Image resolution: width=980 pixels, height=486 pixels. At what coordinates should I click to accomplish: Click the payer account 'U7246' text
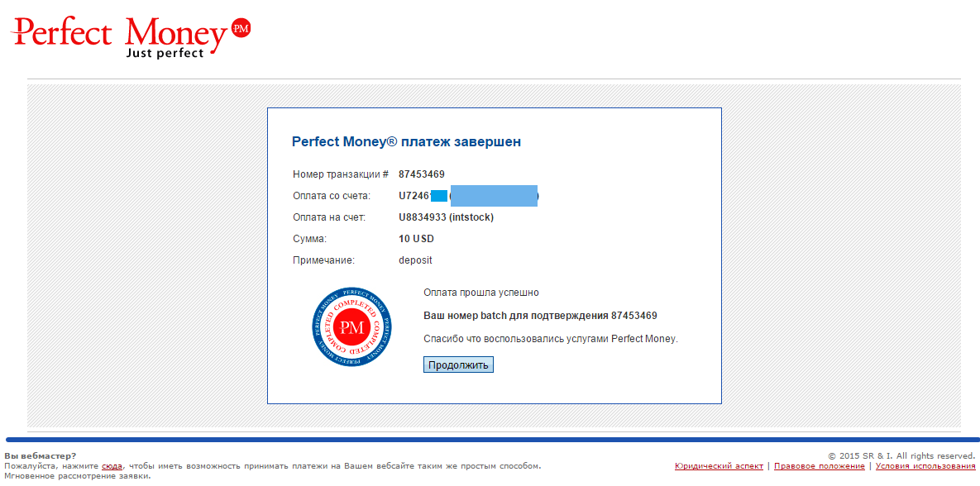click(x=415, y=196)
